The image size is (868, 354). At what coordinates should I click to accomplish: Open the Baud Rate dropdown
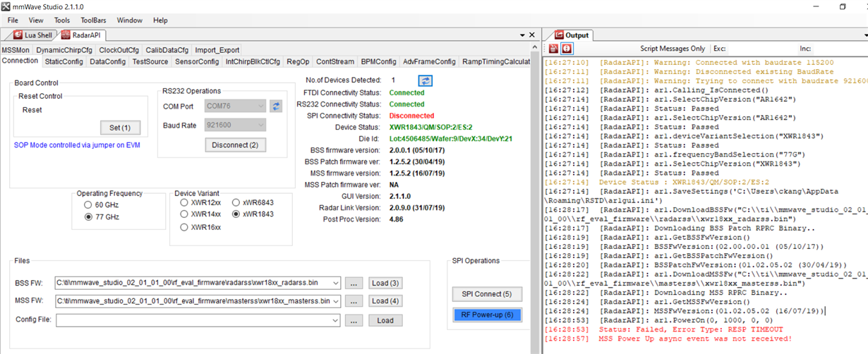point(261,125)
